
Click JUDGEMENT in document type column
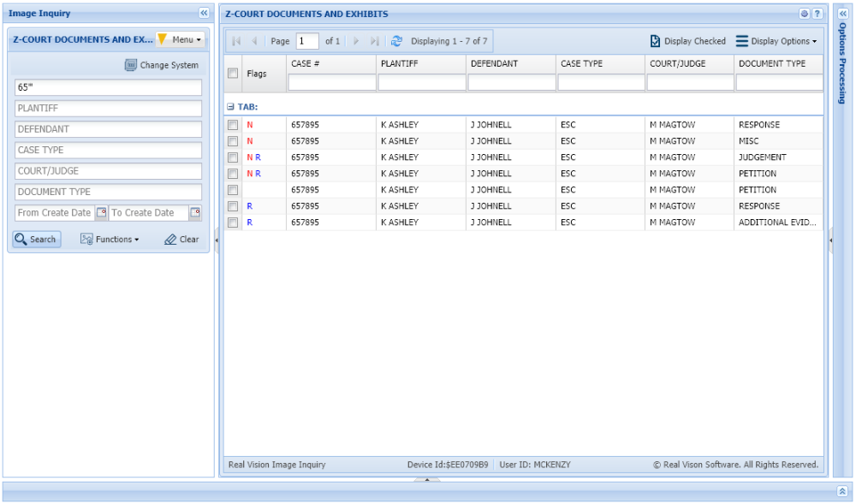762,157
